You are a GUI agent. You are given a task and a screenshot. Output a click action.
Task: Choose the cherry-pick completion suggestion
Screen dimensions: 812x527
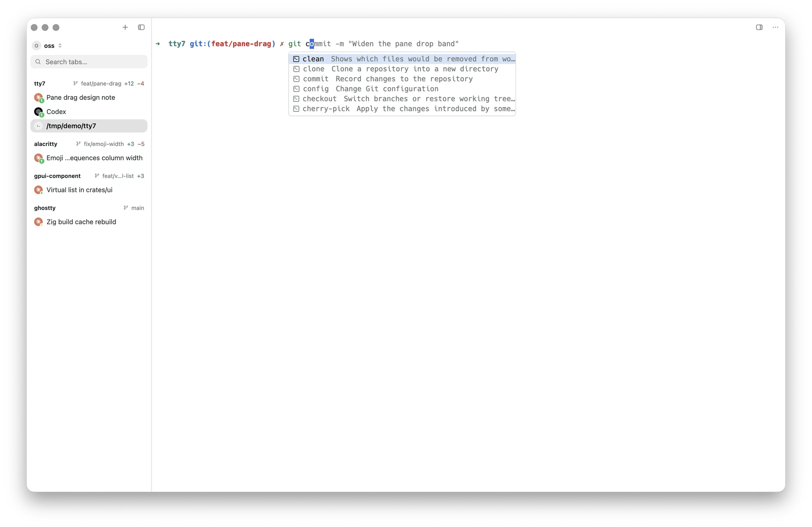402,109
